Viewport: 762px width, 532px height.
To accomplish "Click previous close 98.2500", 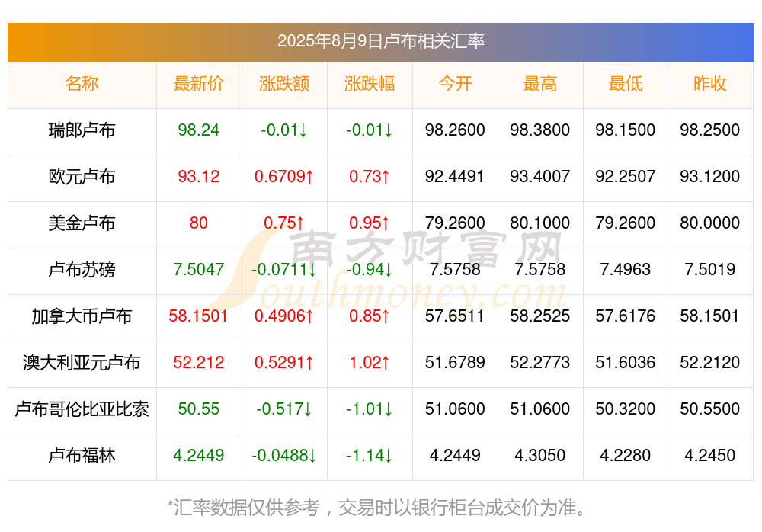I will pos(710,130).
